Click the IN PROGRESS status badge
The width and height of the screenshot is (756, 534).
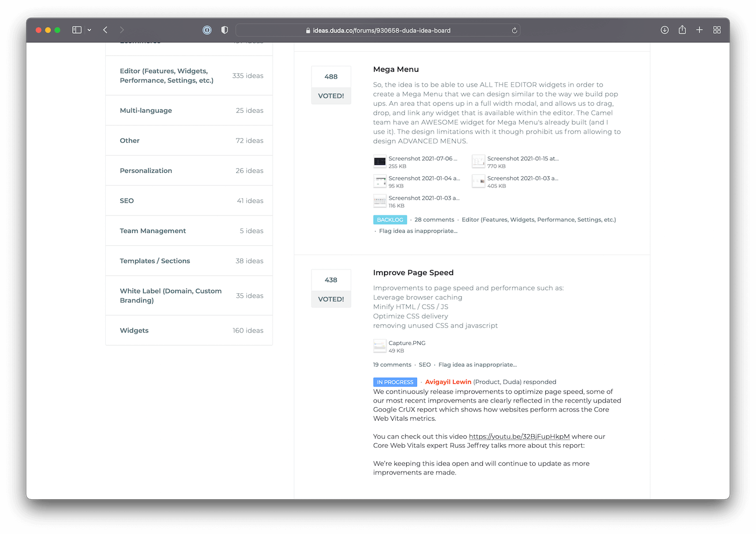[395, 382]
